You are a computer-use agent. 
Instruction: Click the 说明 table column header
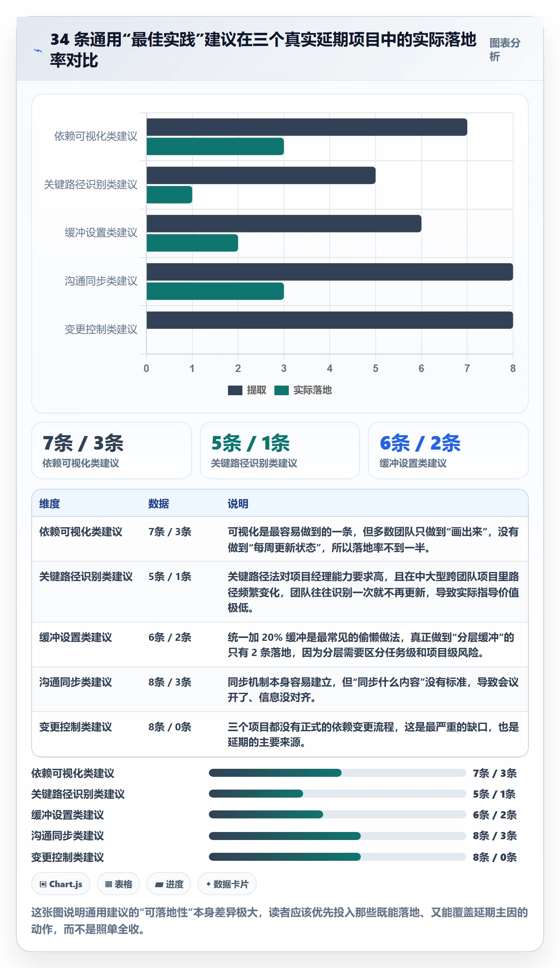pyautogui.click(x=238, y=504)
